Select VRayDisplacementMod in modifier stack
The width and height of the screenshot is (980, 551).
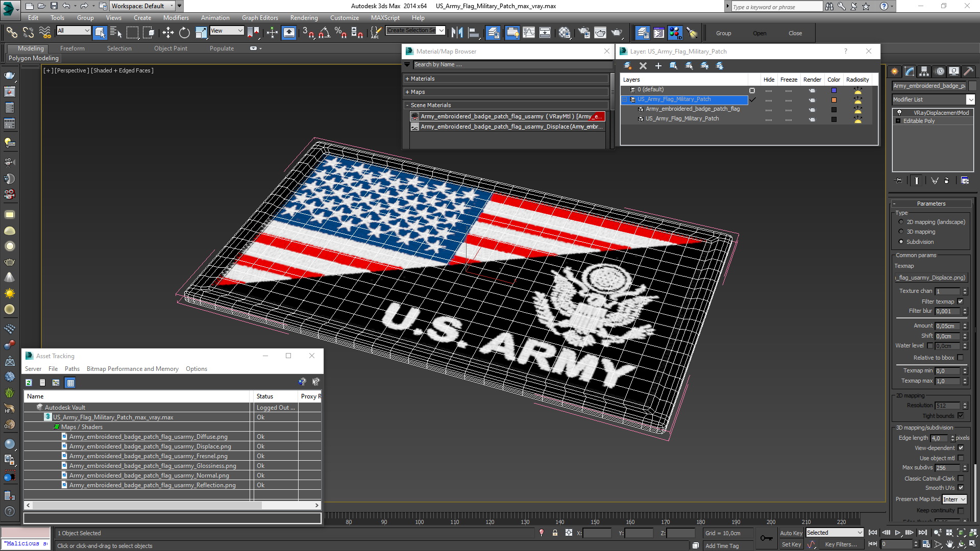pos(941,113)
